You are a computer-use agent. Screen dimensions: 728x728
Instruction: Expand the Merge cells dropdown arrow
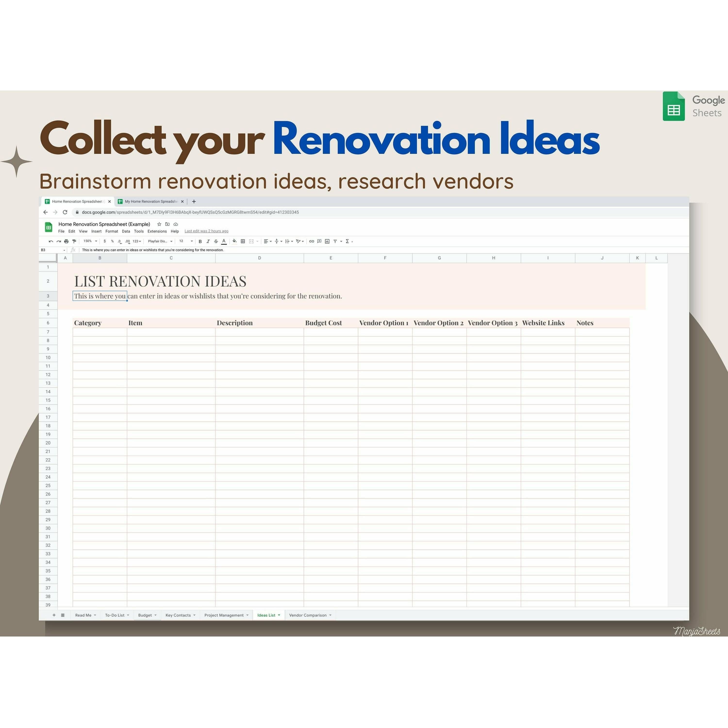tap(257, 241)
